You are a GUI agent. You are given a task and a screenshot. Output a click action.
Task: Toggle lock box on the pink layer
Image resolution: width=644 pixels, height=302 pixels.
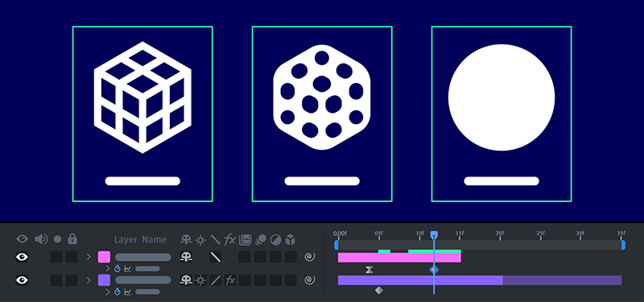pyautogui.click(x=72, y=257)
